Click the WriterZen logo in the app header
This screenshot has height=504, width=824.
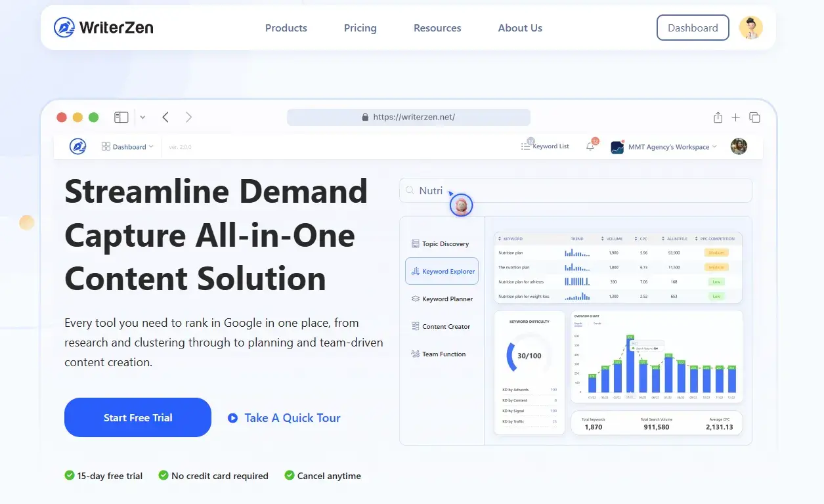[78, 146]
